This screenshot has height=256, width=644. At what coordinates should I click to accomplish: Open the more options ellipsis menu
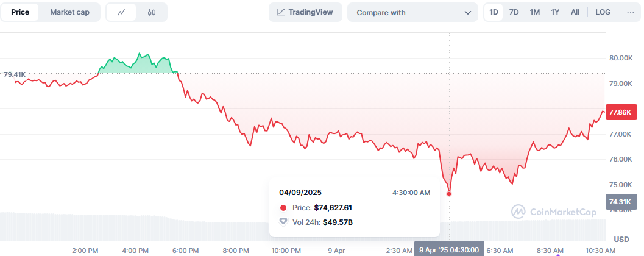click(630, 12)
